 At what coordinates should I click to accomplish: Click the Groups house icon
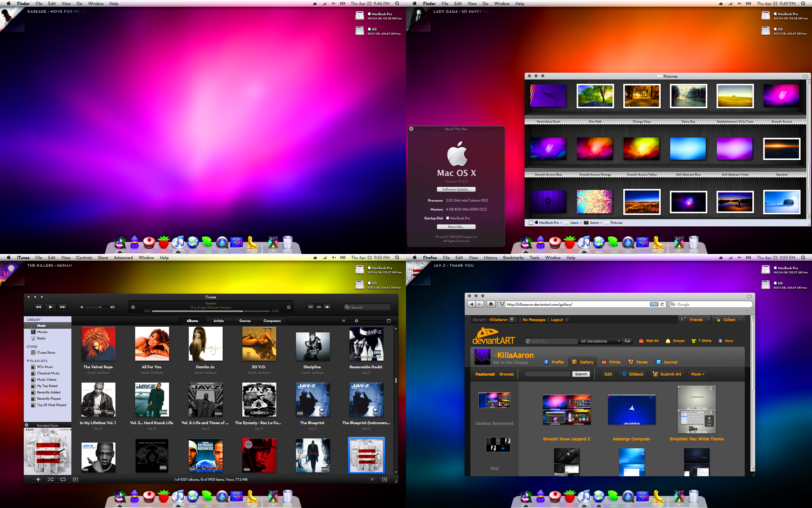[668, 341]
